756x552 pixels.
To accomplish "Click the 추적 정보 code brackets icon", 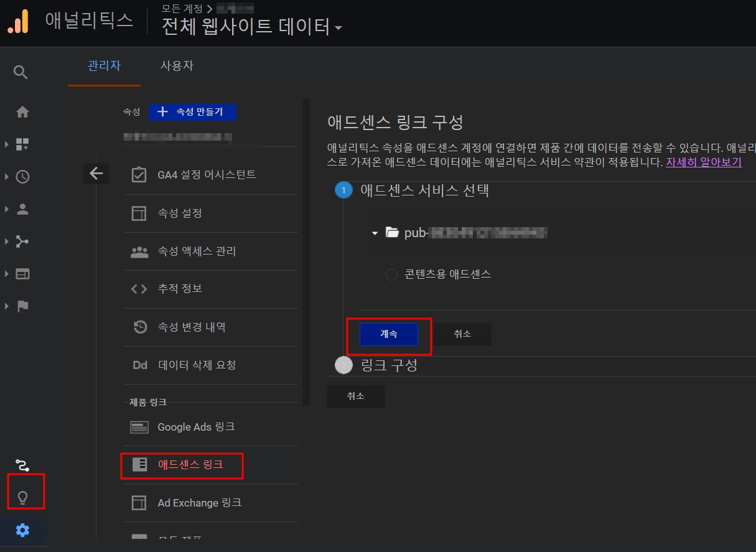I will [x=139, y=289].
